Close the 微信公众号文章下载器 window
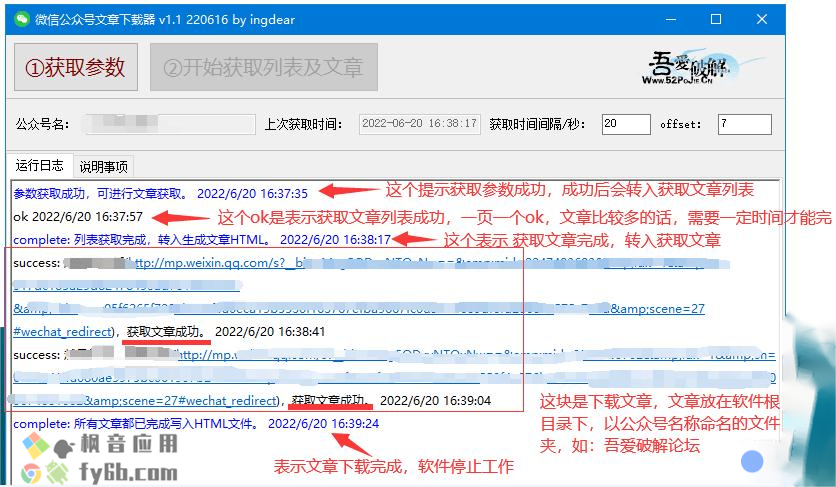This screenshot has width=836, height=487. (x=762, y=20)
